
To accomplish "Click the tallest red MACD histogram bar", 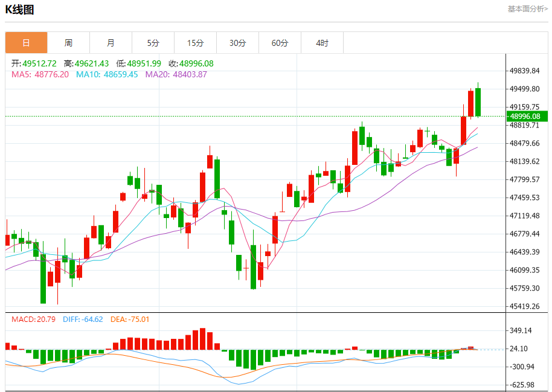I will (x=202, y=339).
